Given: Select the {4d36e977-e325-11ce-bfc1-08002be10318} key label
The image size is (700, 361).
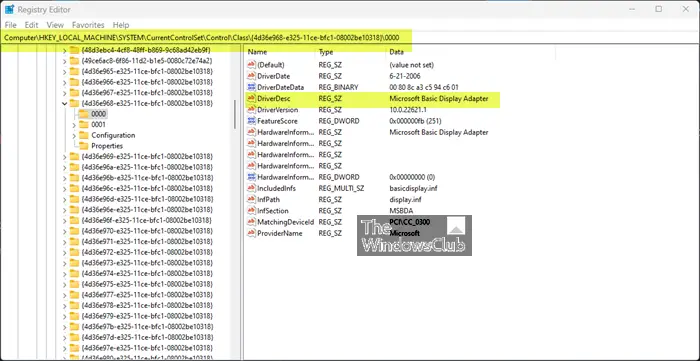Looking at the screenshot, I should coord(147,295).
